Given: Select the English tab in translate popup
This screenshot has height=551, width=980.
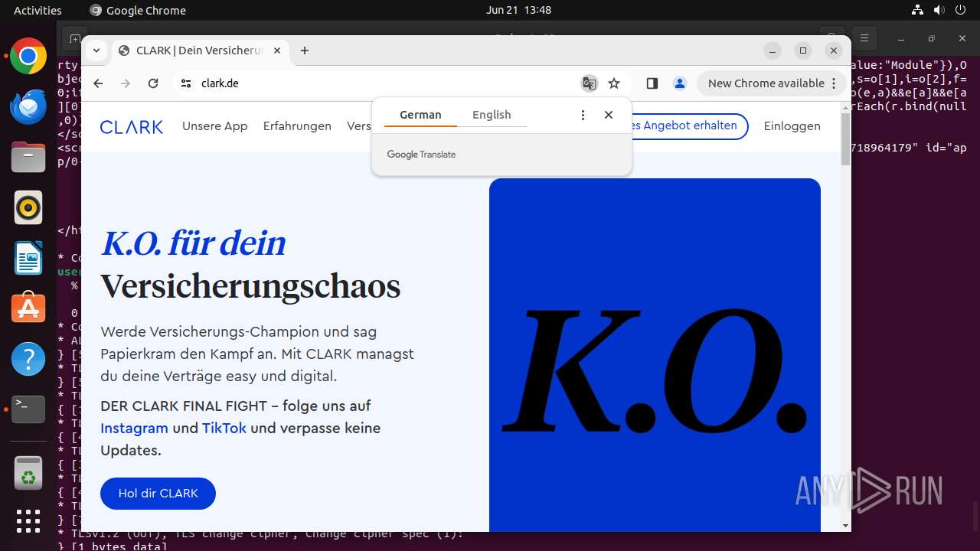Looking at the screenshot, I should tap(492, 115).
